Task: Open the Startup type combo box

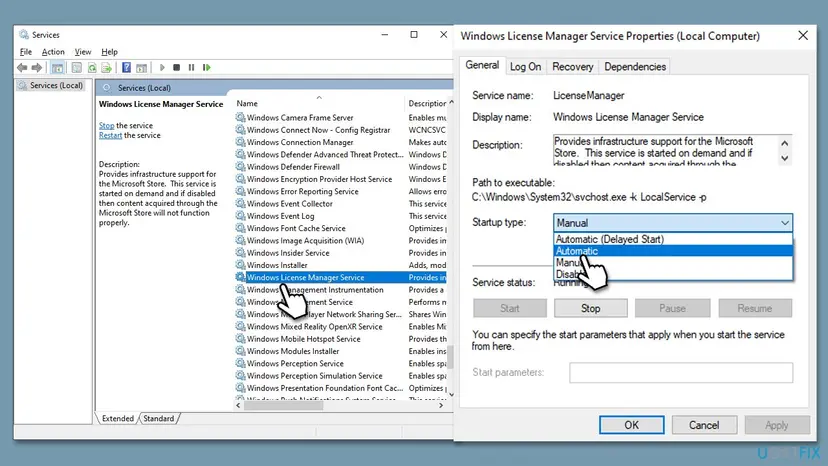Action: coord(673,223)
